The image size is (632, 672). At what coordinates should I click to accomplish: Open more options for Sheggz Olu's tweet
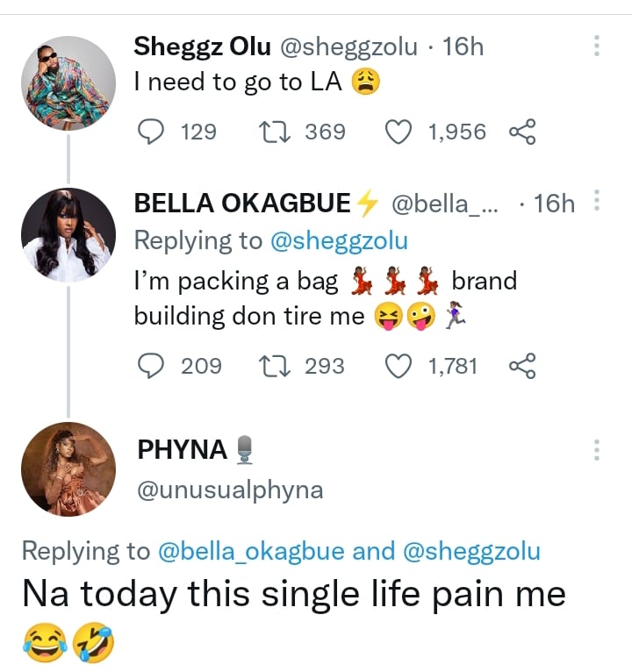pyautogui.click(x=597, y=46)
